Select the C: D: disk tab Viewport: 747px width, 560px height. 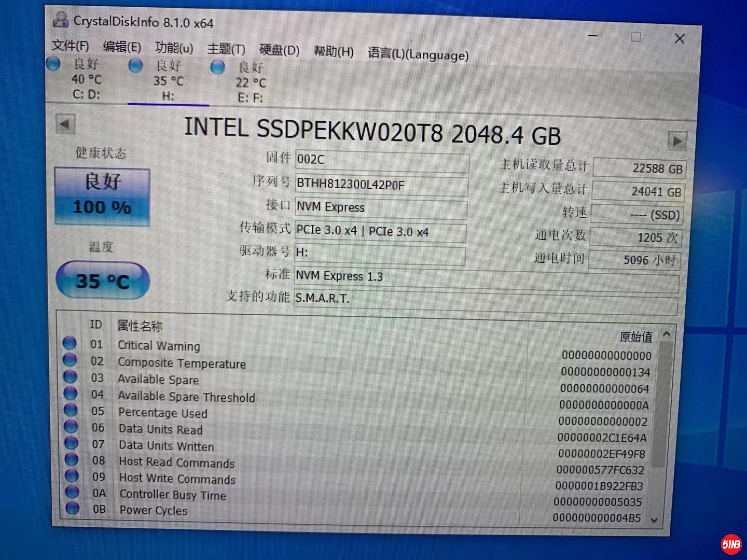click(87, 79)
